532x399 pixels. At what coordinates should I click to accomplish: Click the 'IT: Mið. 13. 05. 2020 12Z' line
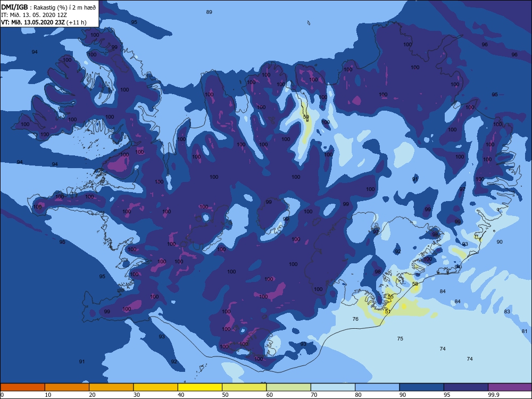coord(34,15)
